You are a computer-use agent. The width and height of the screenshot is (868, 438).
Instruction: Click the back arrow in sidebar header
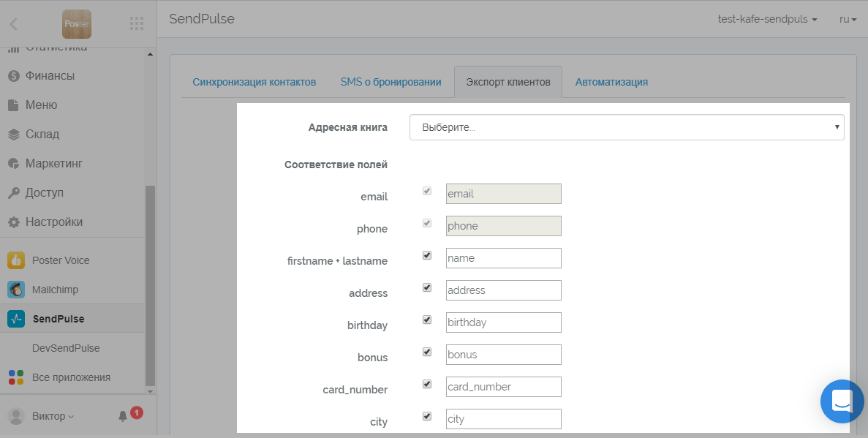click(x=13, y=24)
